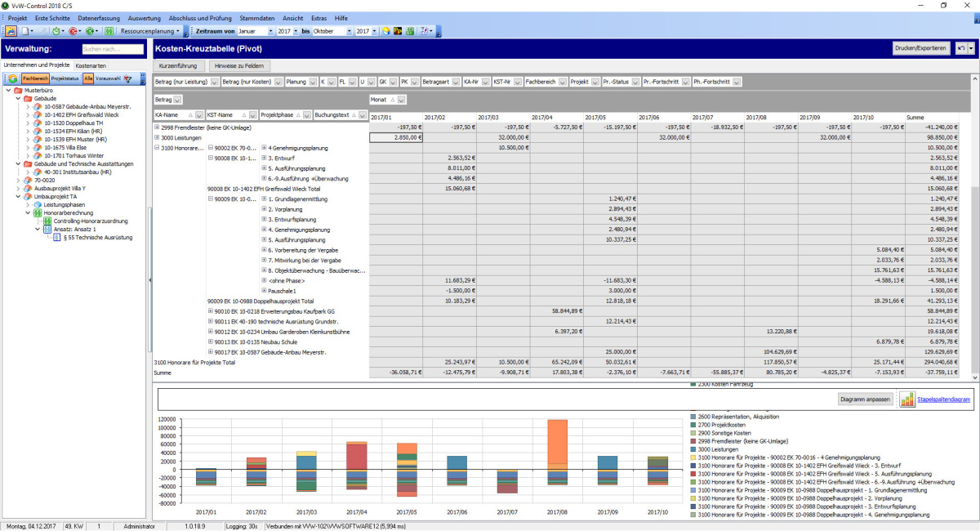The width and height of the screenshot is (980, 531).
Task: Click the Musterbüro folder icon
Action: point(18,90)
